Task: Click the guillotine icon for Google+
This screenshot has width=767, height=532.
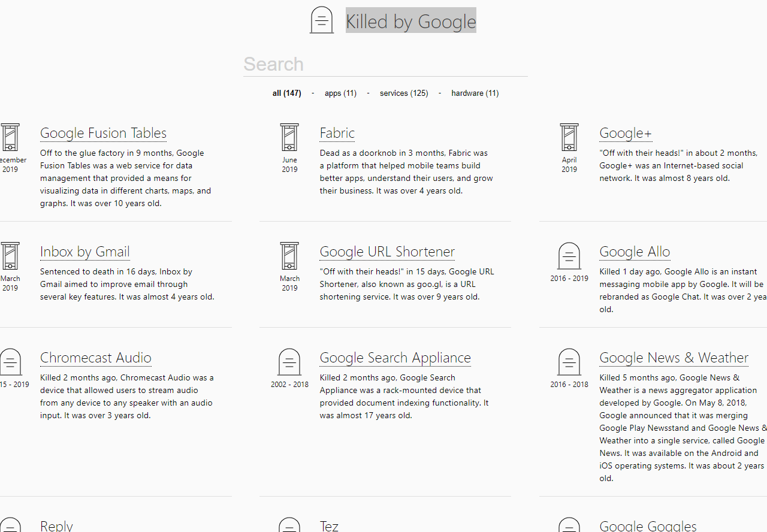Action: (x=569, y=137)
